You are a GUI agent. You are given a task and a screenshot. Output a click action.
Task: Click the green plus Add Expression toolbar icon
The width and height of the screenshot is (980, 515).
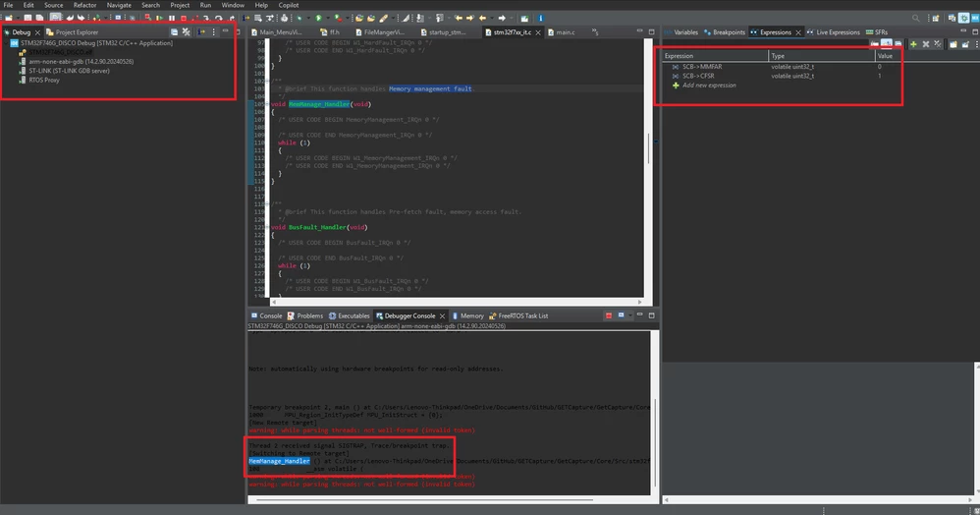pyautogui.click(x=913, y=44)
